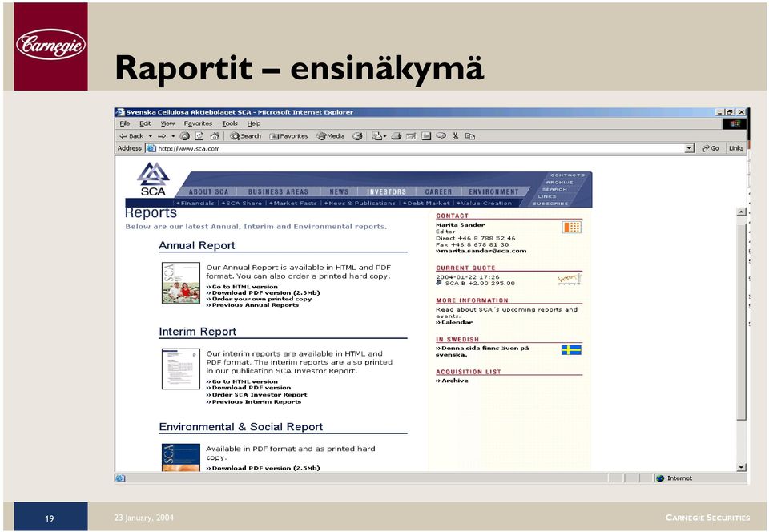This screenshot has height=532, width=769.
Task: Open the News & Publications link
Action: (360, 203)
